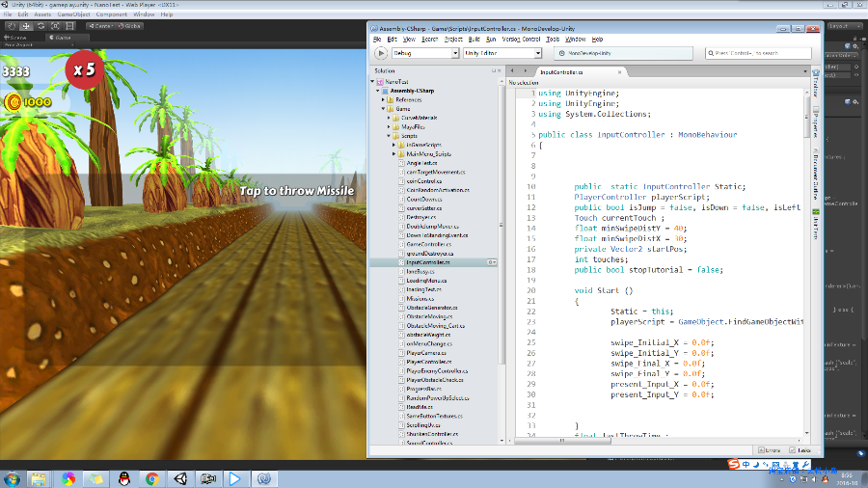Close the InputController.cs tab
Viewport: 868px width, 488px height.
tap(619, 72)
